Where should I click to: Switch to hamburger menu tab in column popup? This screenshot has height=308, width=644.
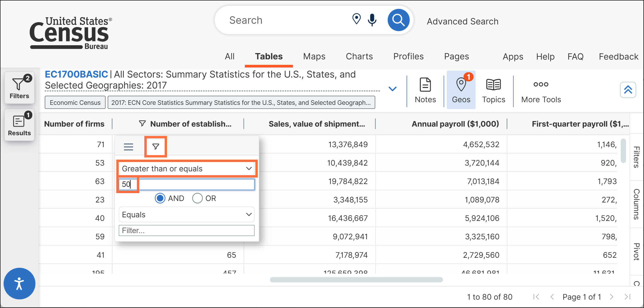pos(129,147)
